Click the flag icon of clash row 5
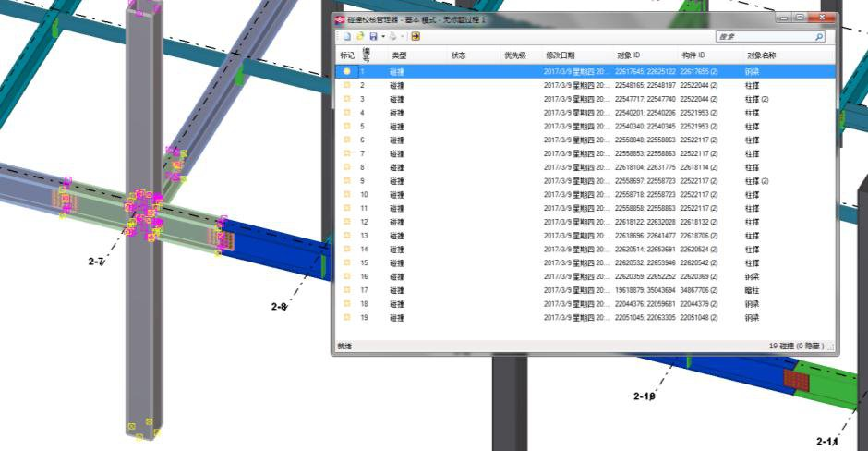The width and height of the screenshot is (868, 451). click(x=346, y=127)
